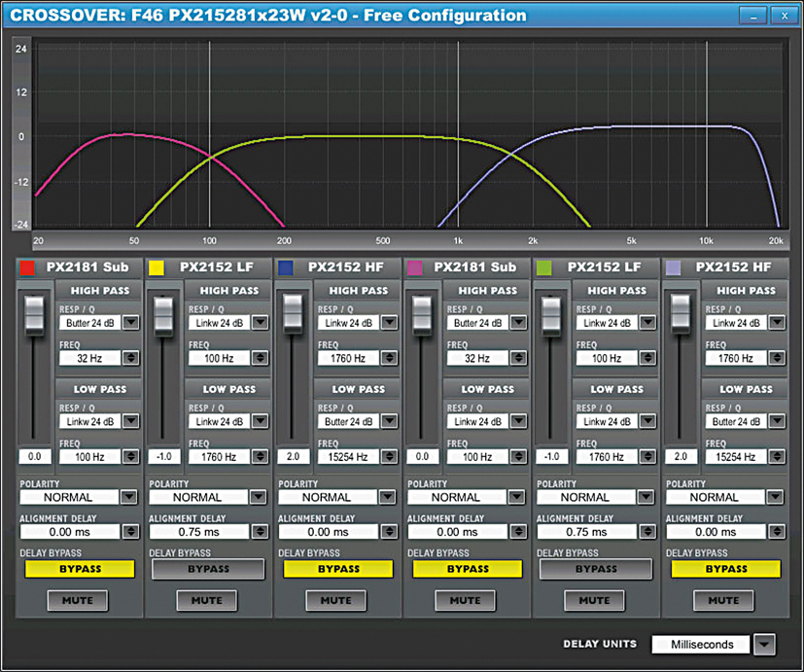Open high pass Butter 24 dB dropdown, red Sub
This screenshot has width=804, height=672.
click(x=130, y=323)
